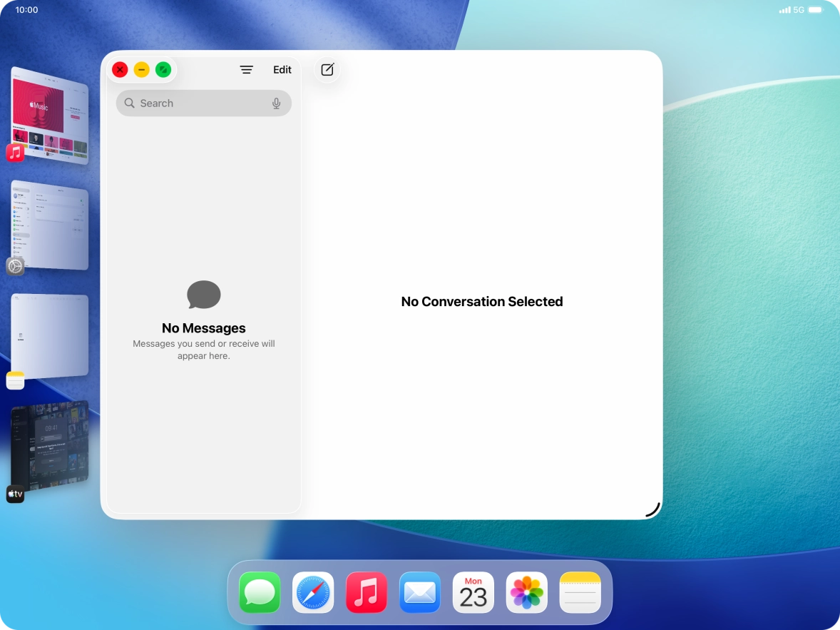Switch to the Settings window thumbnail
Viewport: 840px width, 630px height.
pos(50,227)
